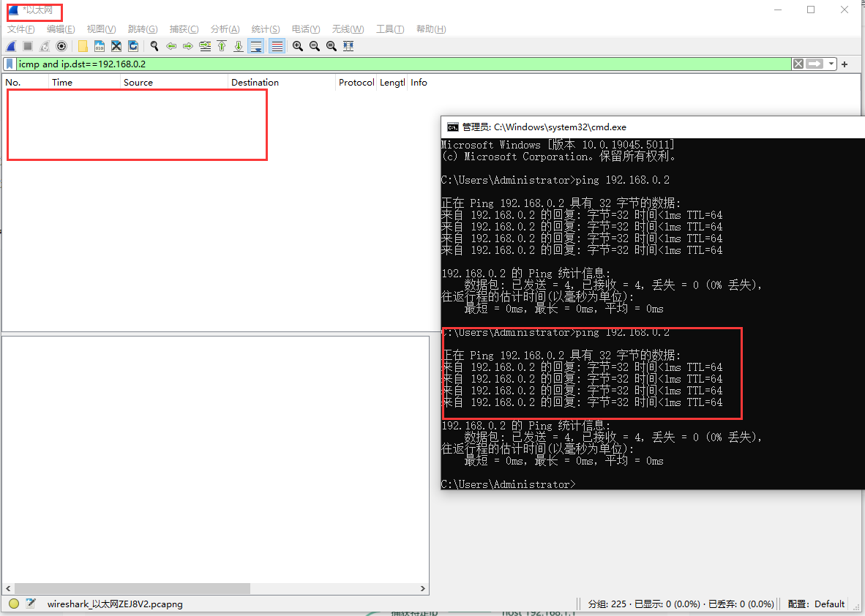This screenshot has width=865, height=616.
Task: Stop the running packet capture
Action: [28, 46]
